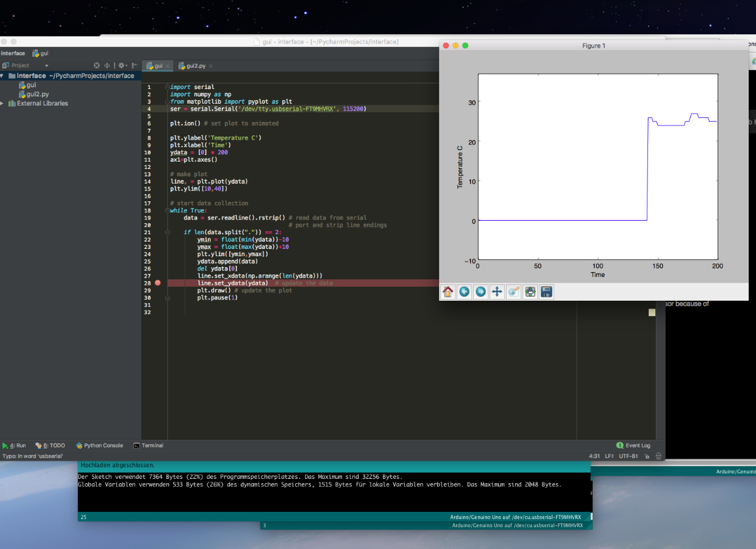Close the gui2.py editor tab
The height and width of the screenshot is (549, 756).
(x=210, y=66)
